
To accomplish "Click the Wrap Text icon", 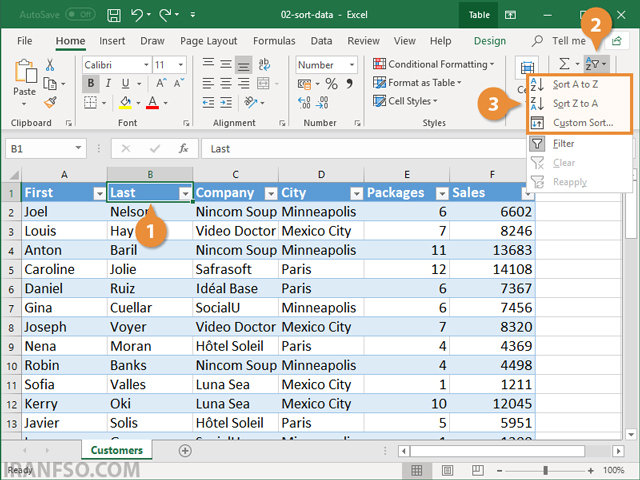I will coord(264,64).
